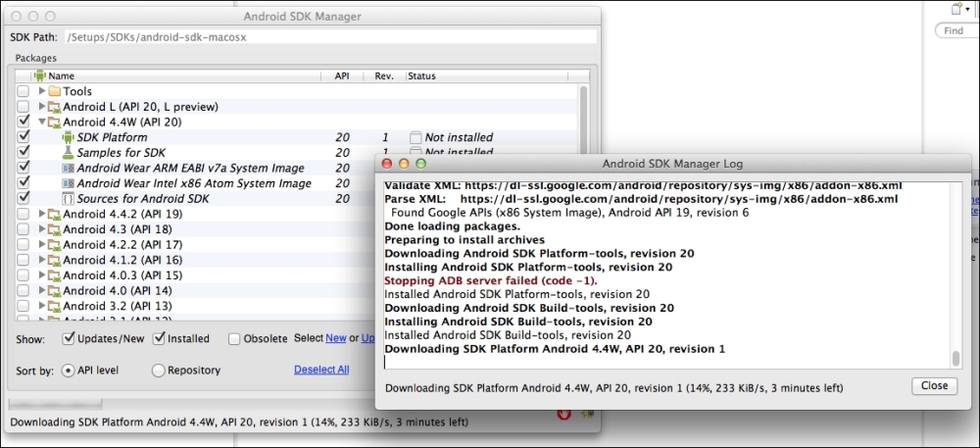Click the New link next to Select
This screenshot has width=980, height=448.
click(335, 338)
